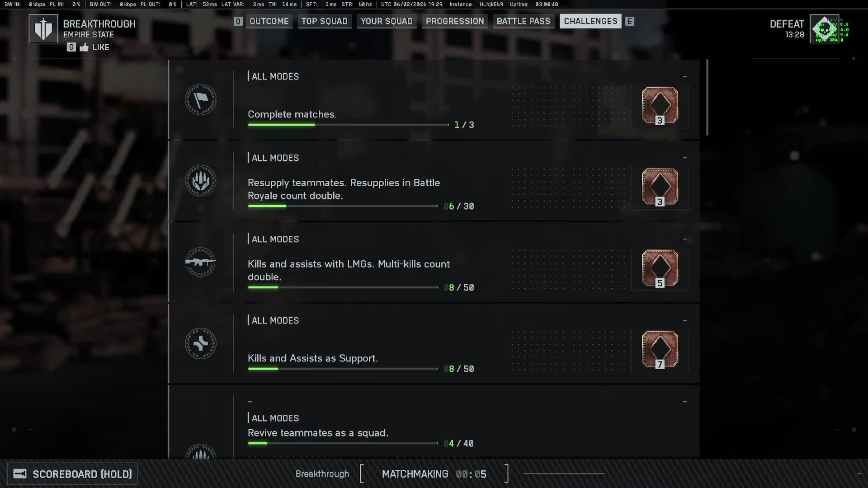The height and width of the screenshot is (488, 868).
Task: Collapse the Kills and Assists as Support card
Action: click(685, 320)
